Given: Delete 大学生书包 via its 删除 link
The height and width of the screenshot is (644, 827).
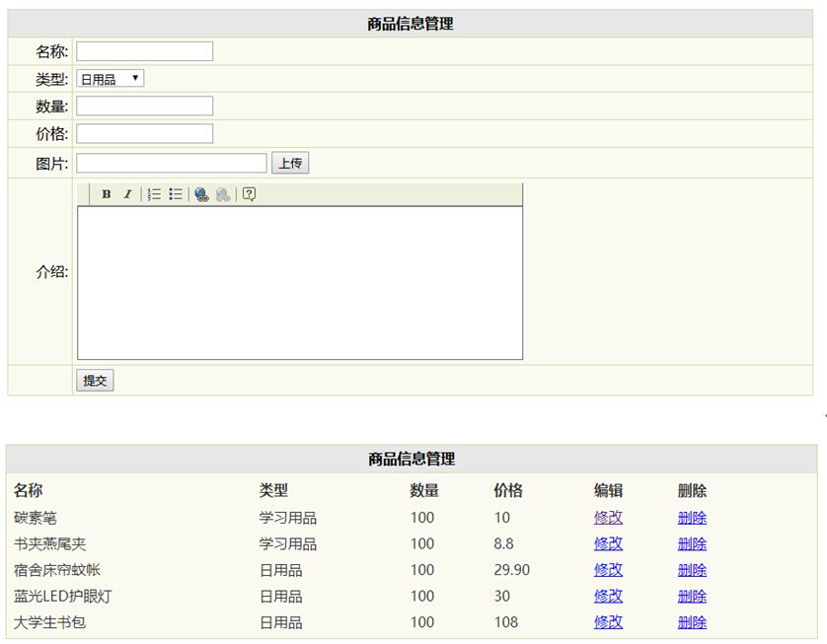Looking at the screenshot, I should [692, 622].
